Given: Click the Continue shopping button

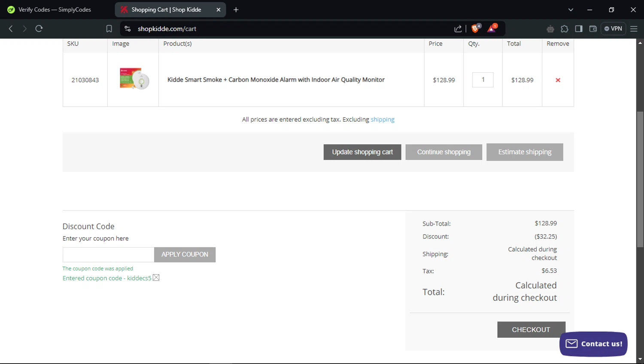Looking at the screenshot, I should pos(444,152).
